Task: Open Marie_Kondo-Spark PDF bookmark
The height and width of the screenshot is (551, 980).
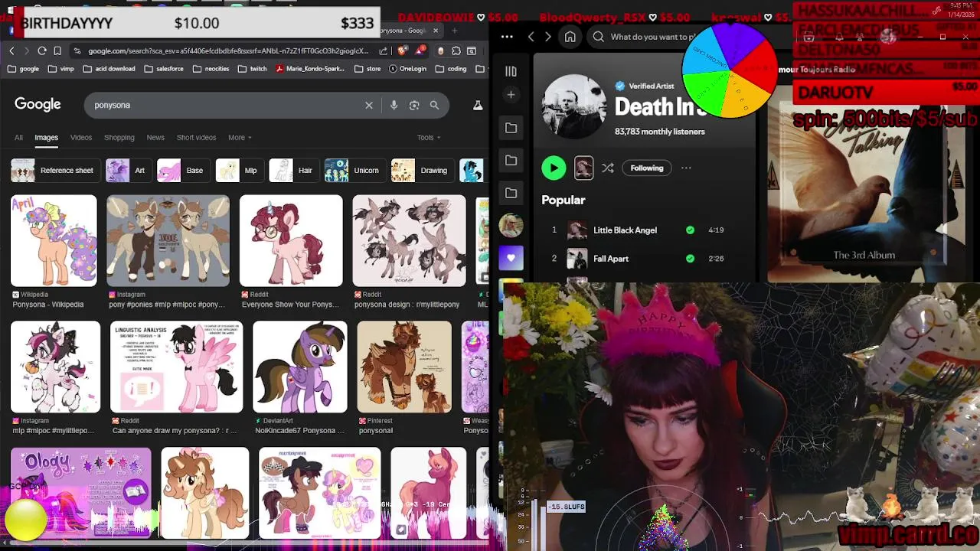Action: click(309, 69)
